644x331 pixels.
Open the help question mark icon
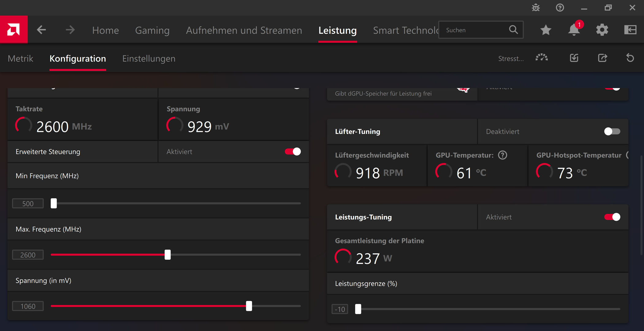560,8
